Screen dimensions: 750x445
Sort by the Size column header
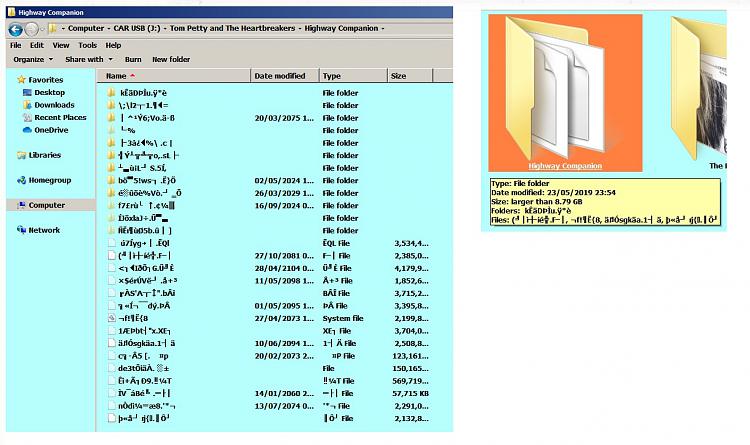(x=410, y=76)
